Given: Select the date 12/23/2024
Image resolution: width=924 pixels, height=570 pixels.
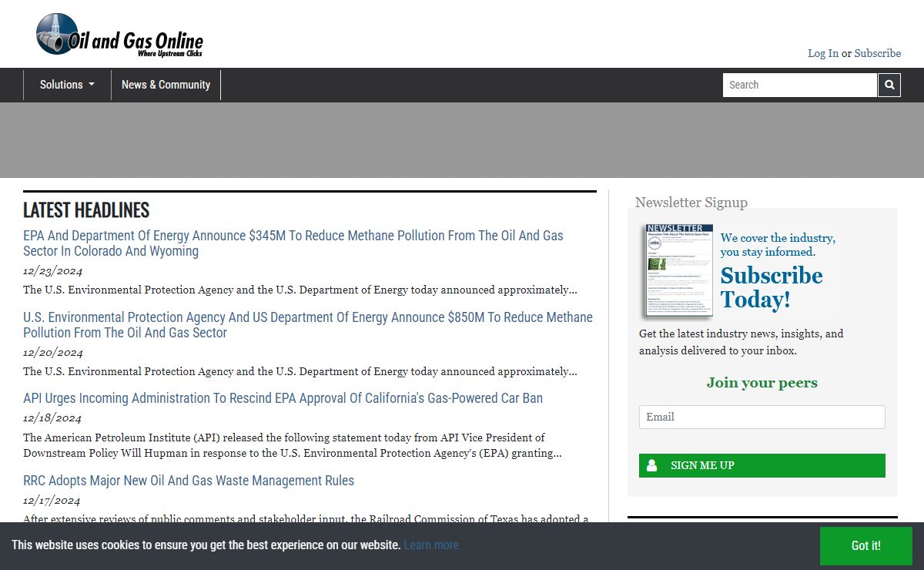Looking at the screenshot, I should point(52,271).
